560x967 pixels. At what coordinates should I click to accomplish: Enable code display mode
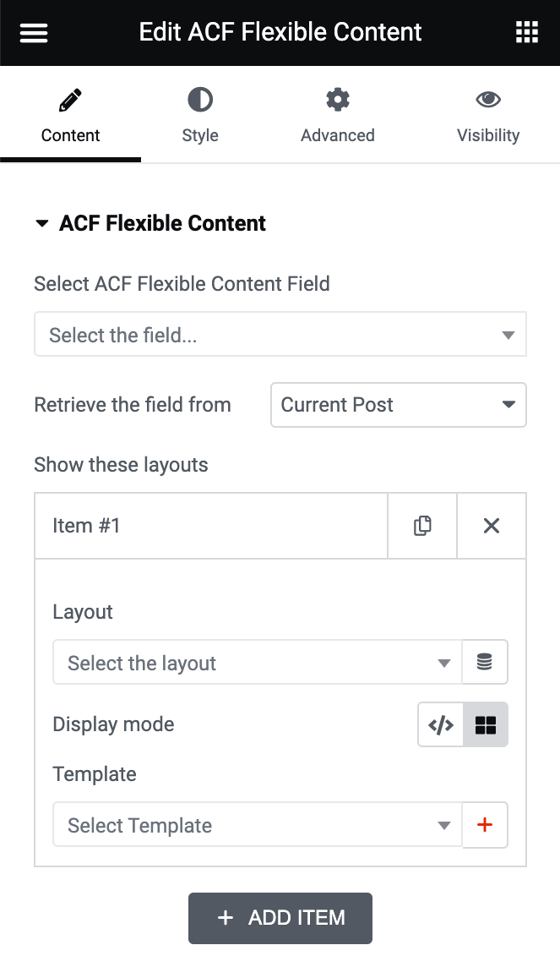440,724
